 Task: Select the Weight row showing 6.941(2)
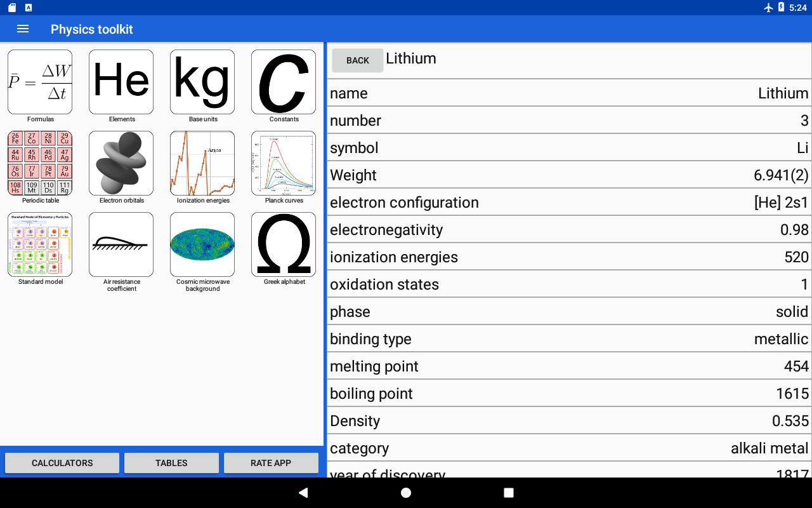pos(569,175)
